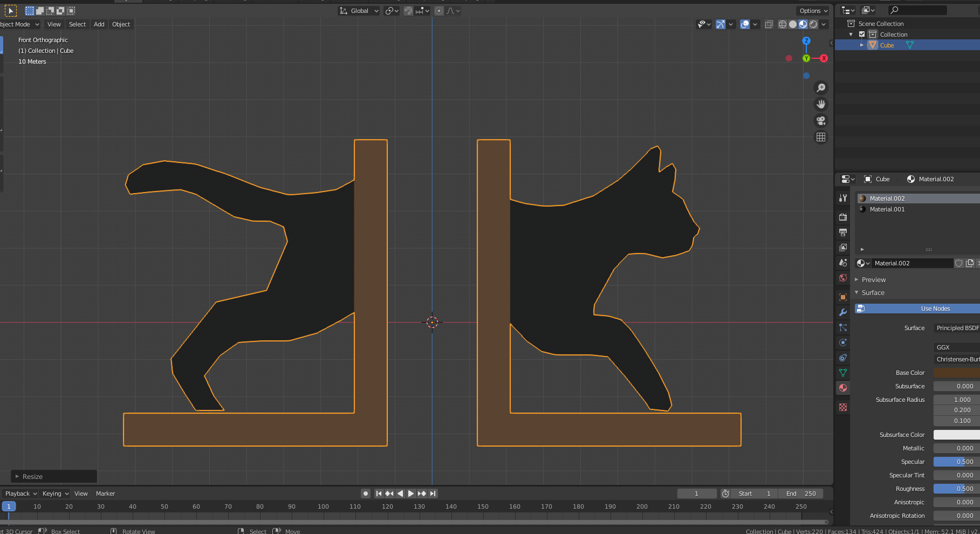980x534 pixels.
Task: Toggle Snap (magnet icon) in the header
Action: pos(408,11)
